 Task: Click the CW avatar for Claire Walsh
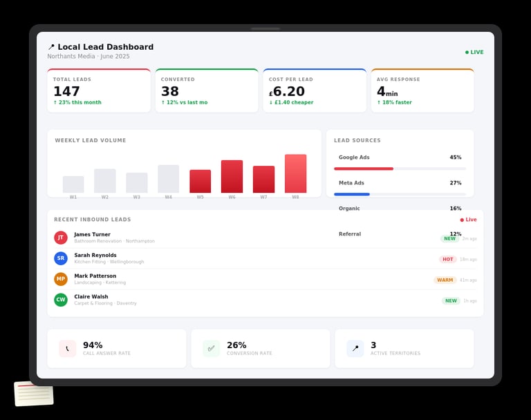click(x=61, y=300)
